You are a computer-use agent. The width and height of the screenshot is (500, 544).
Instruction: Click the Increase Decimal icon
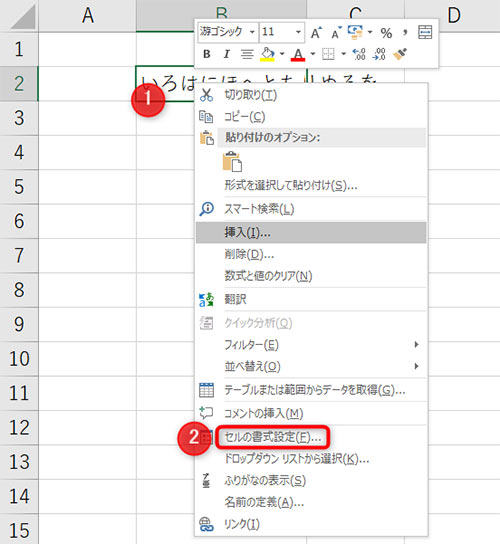click(359, 54)
